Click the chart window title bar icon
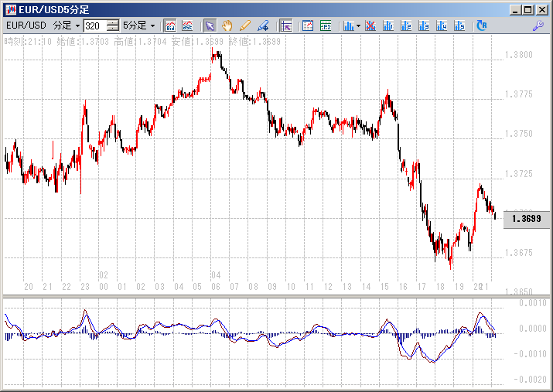This screenshot has height=392, width=553. point(11,10)
